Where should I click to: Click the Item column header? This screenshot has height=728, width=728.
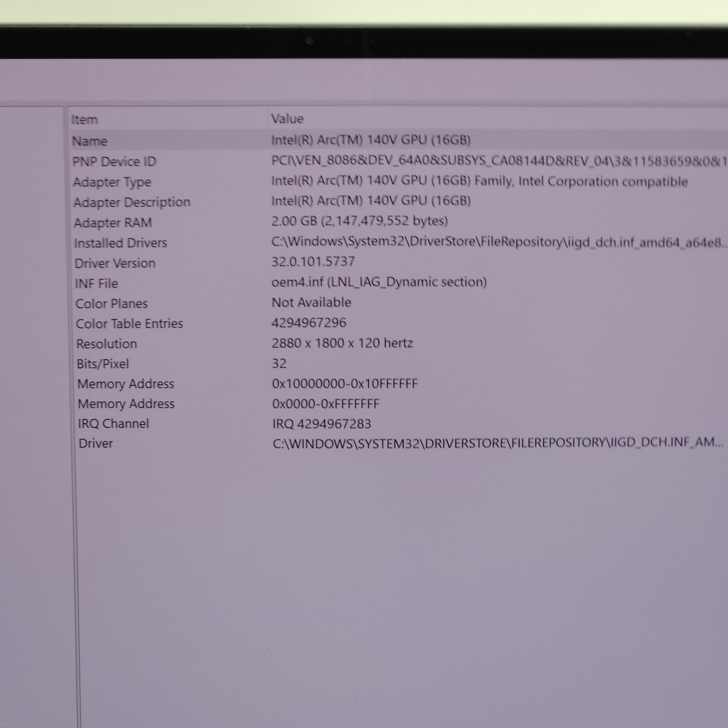pyautogui.click(x=85, y=120)
